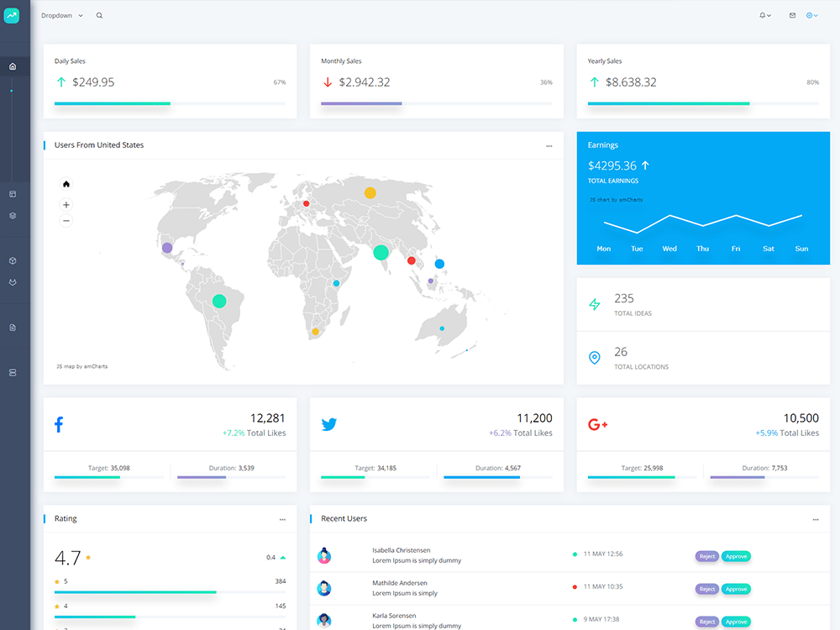Click the 0.4 rating change up arrow
The image size is (840, 630).
pos(283,558)
